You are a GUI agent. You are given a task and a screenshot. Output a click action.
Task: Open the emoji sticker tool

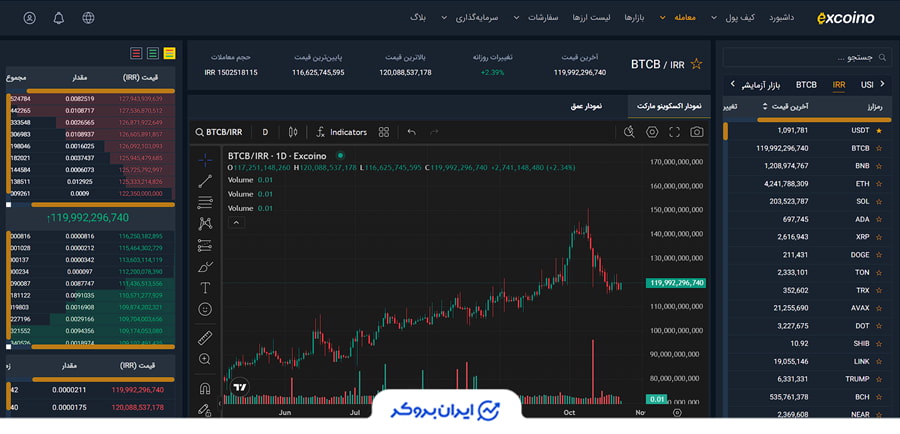click(x=205, y=310)
